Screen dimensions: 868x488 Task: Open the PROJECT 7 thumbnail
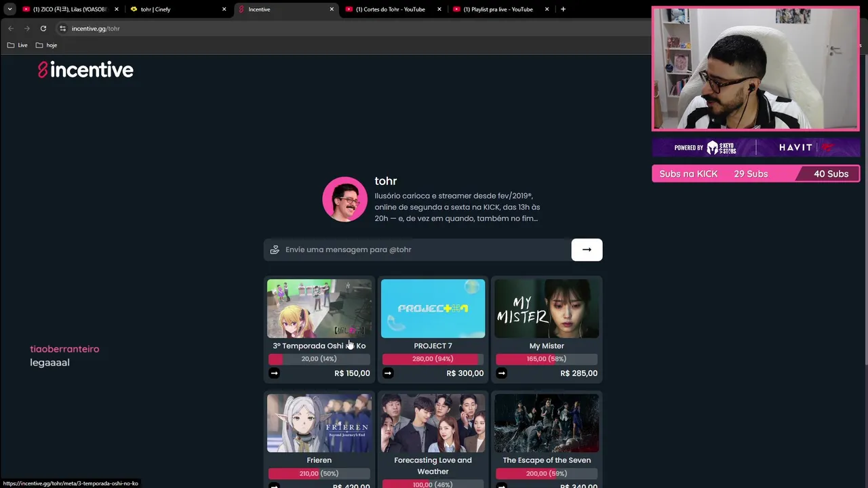tap(433, 308)
